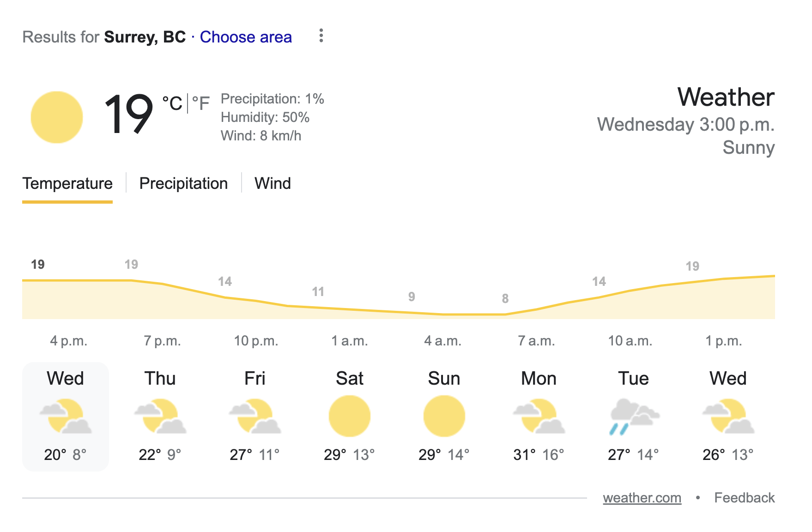Open the weather.com source link
This screenshot has width=812, height=532.
coord(642,498)
